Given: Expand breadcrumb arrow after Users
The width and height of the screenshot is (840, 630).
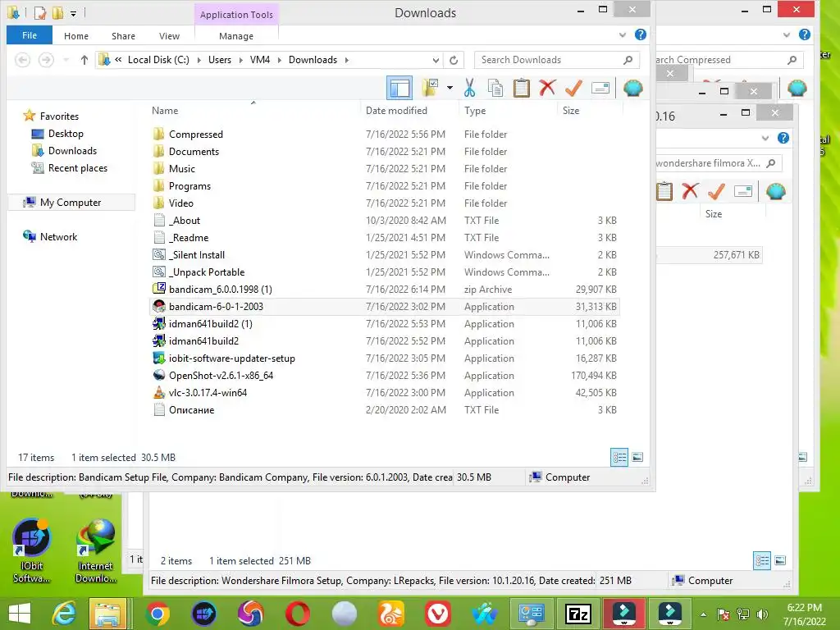Looking at the screenshot, I should click(x=240, y=60).
